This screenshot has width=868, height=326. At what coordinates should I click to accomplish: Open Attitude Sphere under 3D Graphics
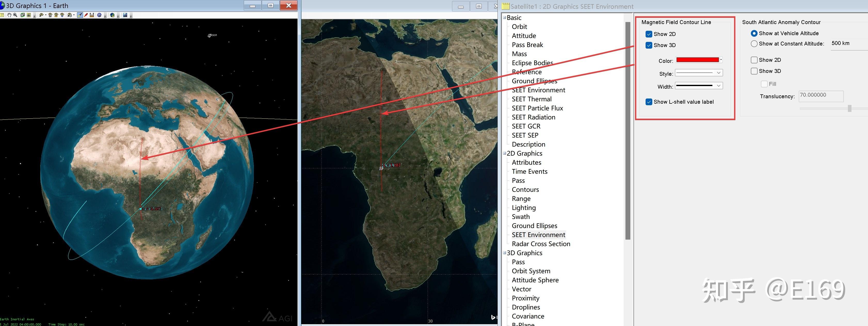[x=535, y=280]
